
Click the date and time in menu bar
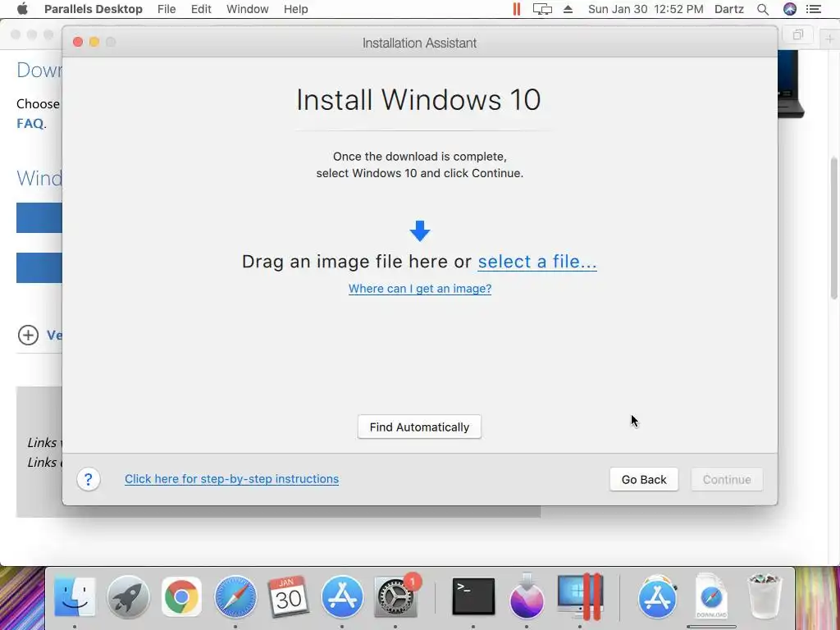pos(646,9)
